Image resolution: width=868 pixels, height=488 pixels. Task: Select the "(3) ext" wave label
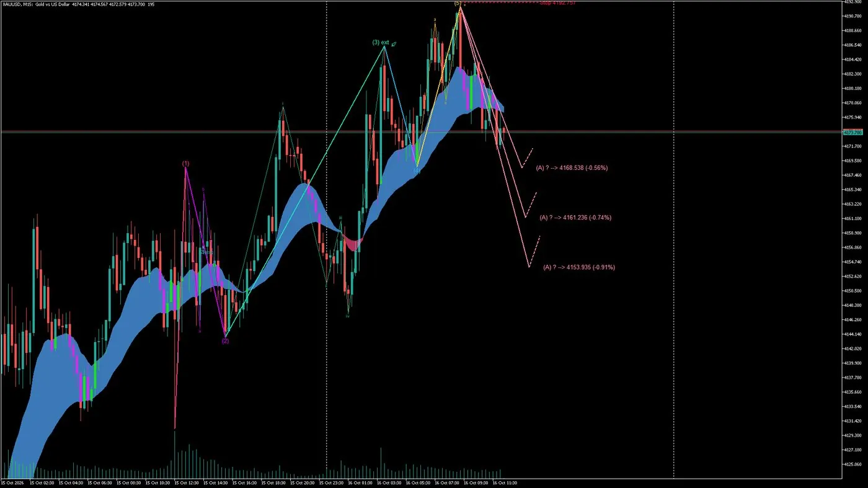[381, 42]
